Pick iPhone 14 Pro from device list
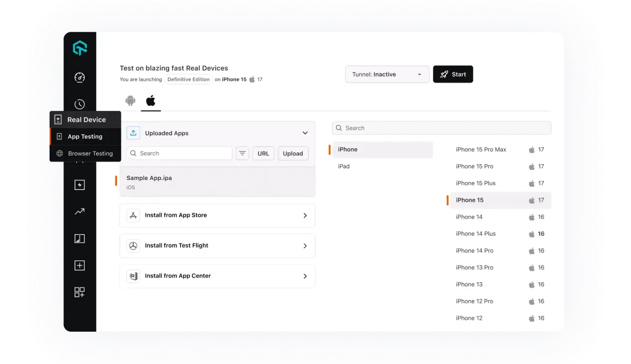Screen dimensions: 631x364 tap(501, 250)
